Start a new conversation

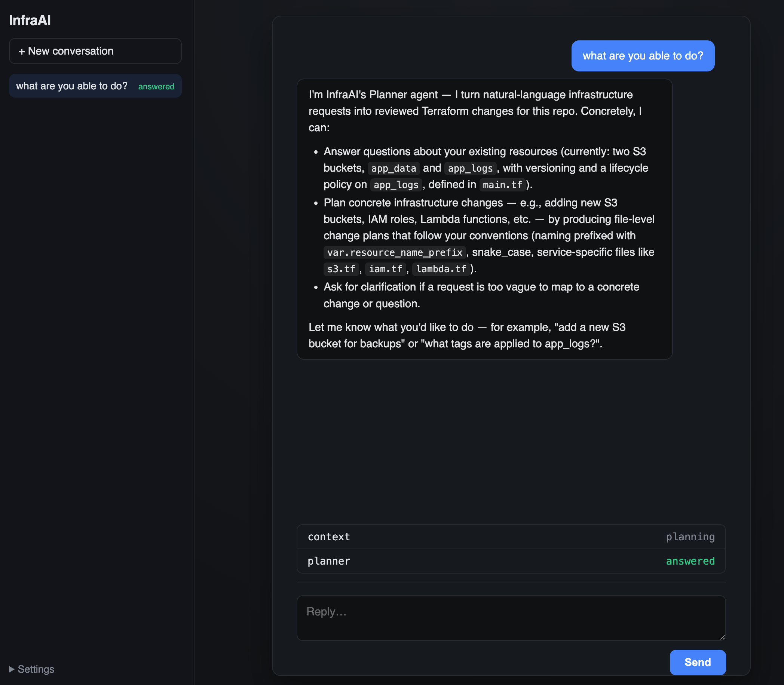point(95,51)
